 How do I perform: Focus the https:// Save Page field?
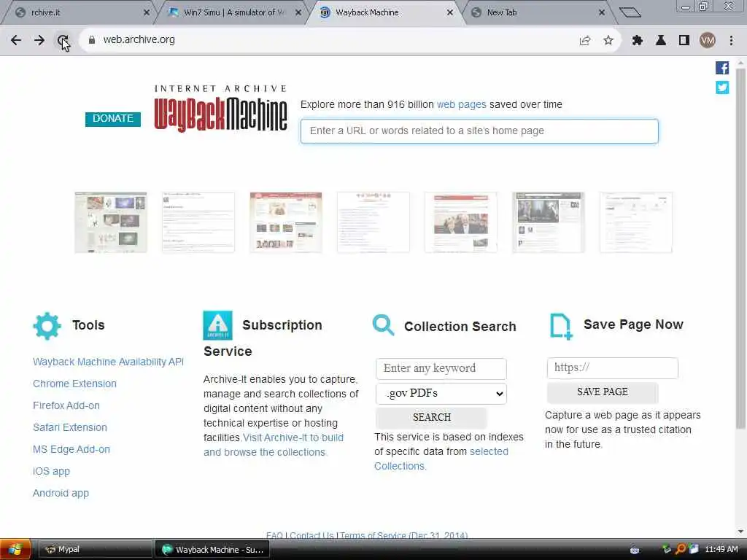click(x=612, y=368)
